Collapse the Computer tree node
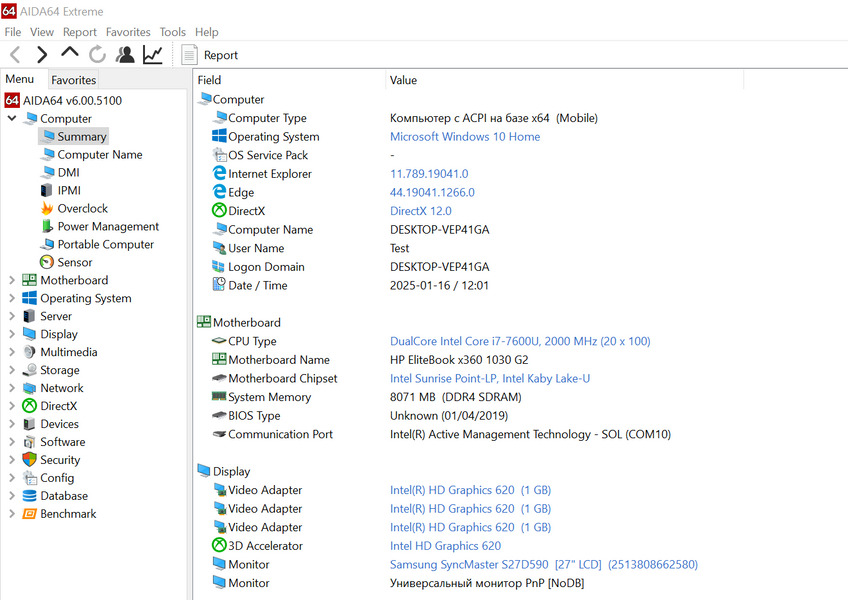Image resolution: width=848 pixels, height=600 pixels. [x=12, y=118]
